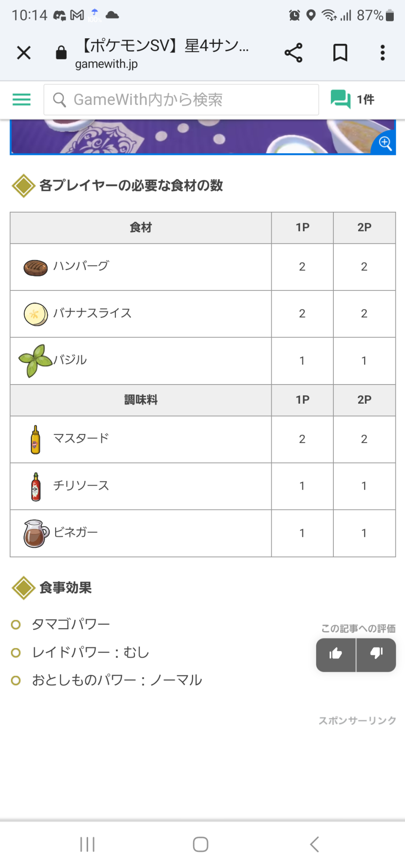Tap the magnifier zoom icon on image
The height and width of the screenshot is (868, 405).
click(x=385, y=143)
